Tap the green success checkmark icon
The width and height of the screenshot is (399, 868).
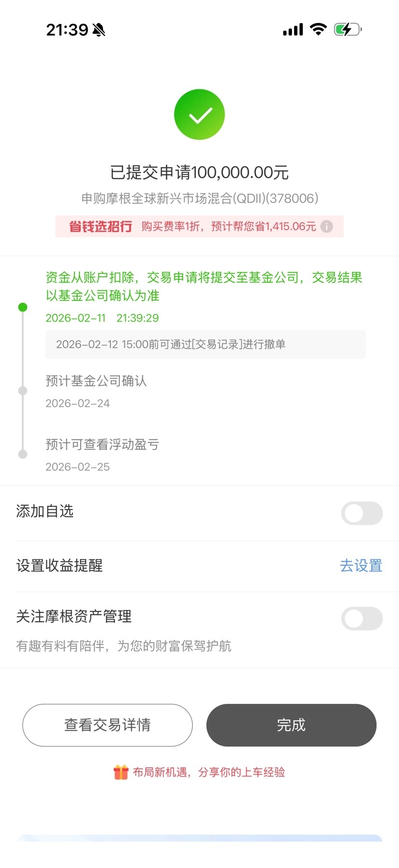point(199,115)
